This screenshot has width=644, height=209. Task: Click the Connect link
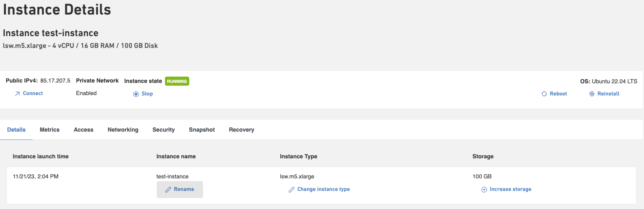(33, 93)
